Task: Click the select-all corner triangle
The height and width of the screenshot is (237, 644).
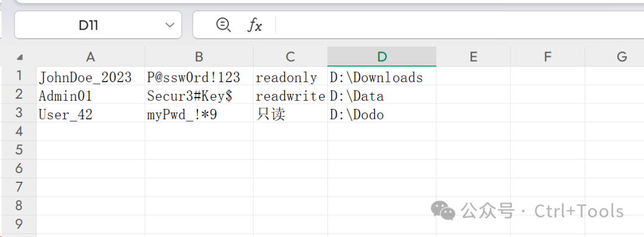Action: tap(19, 57)
